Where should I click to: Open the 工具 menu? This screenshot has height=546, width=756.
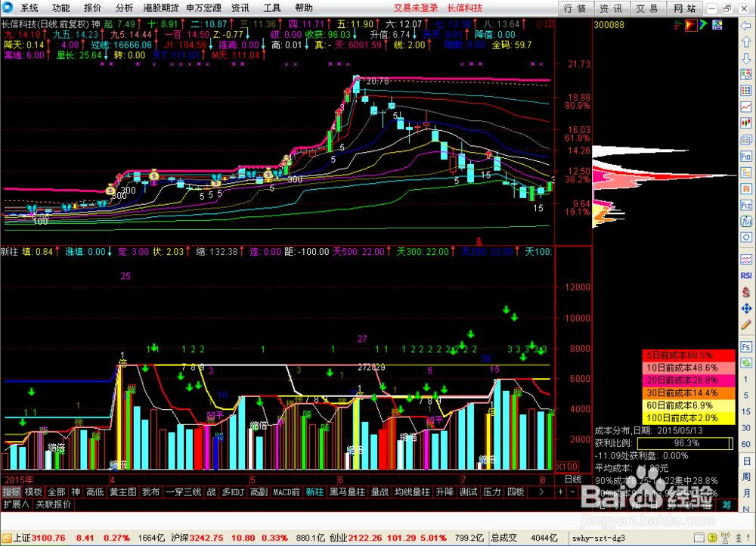pos(271,8)
